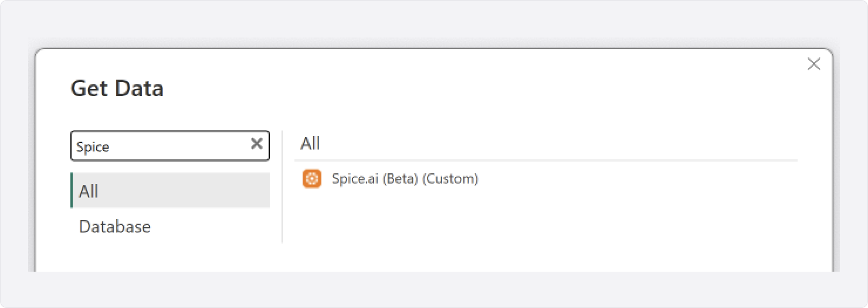The image size is (868, 308).
Task: Click the All heading above the results
Action: pyautogui.click(x=310, y=143)
